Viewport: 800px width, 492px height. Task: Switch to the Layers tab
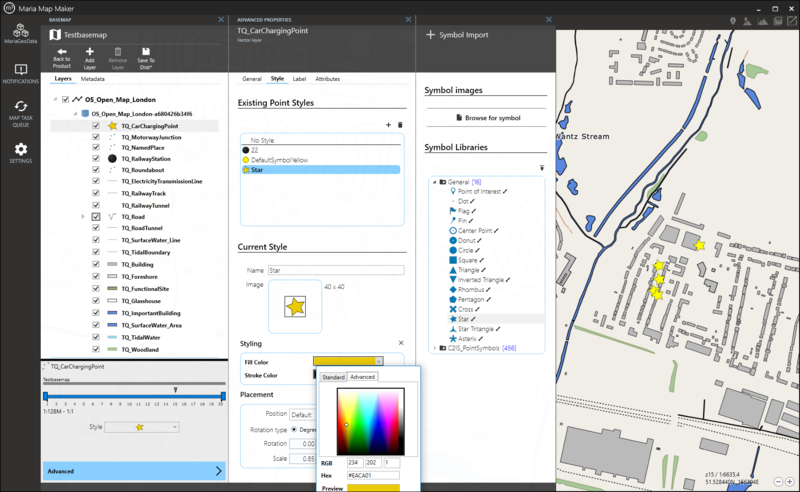point(63,79)
